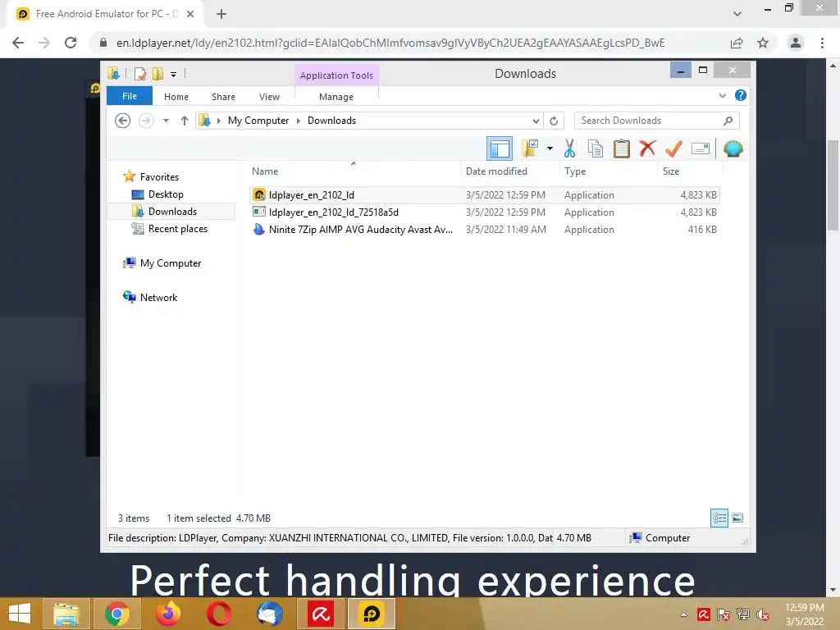Open the File ribbon tab
Screen dimensions: 840x630
pyautogui.click(x=130, y=96)
